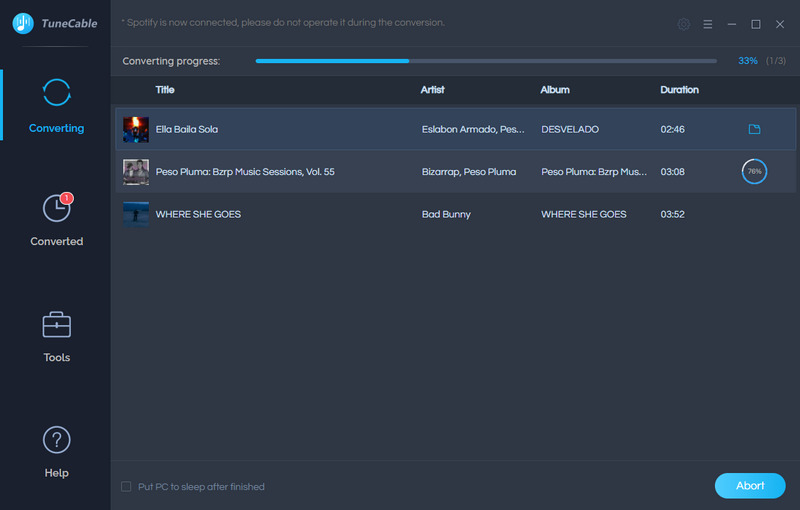Click artist Bad Bunny
The width and height of the screenshot is (800, 510).
(x=446, y=214)
